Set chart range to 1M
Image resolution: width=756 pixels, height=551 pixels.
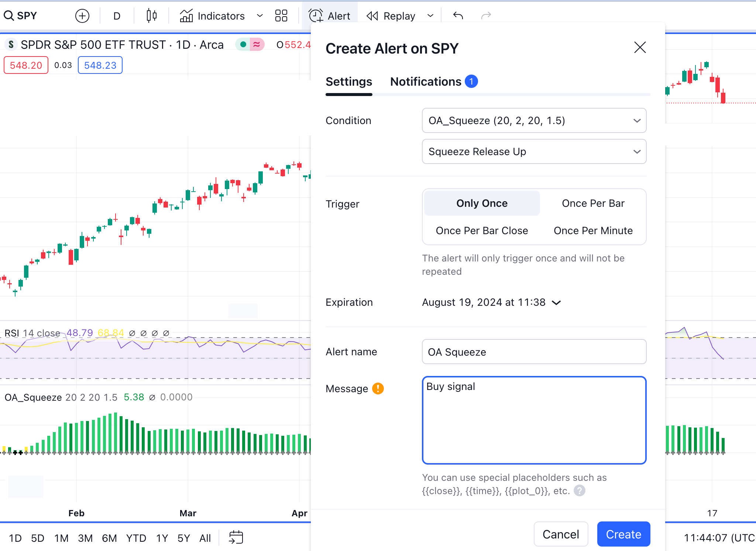coord(61,538)
